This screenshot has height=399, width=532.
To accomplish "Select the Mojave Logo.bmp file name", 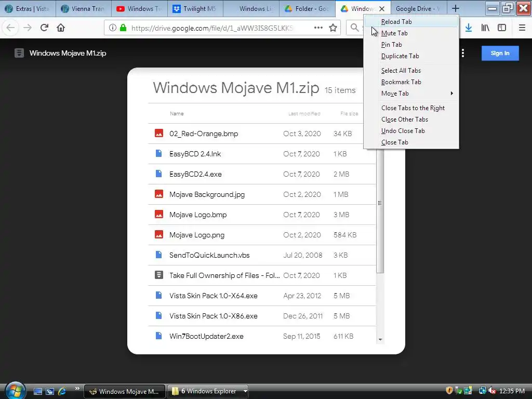I will click(198, 215).
